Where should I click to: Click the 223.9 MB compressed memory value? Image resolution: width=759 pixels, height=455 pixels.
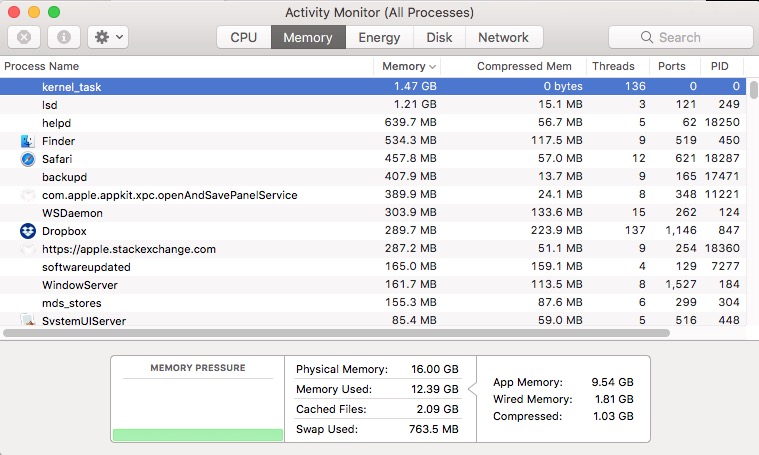pos(556,230)
